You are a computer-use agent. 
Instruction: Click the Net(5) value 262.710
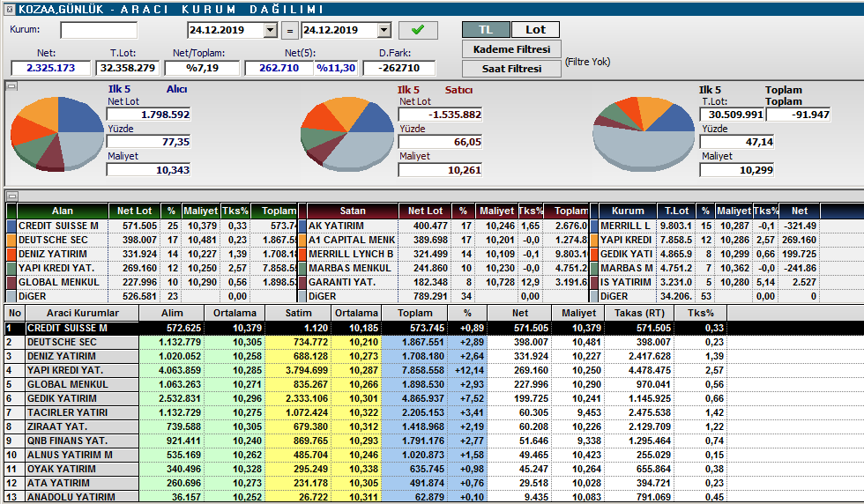(x=279, y=68)
